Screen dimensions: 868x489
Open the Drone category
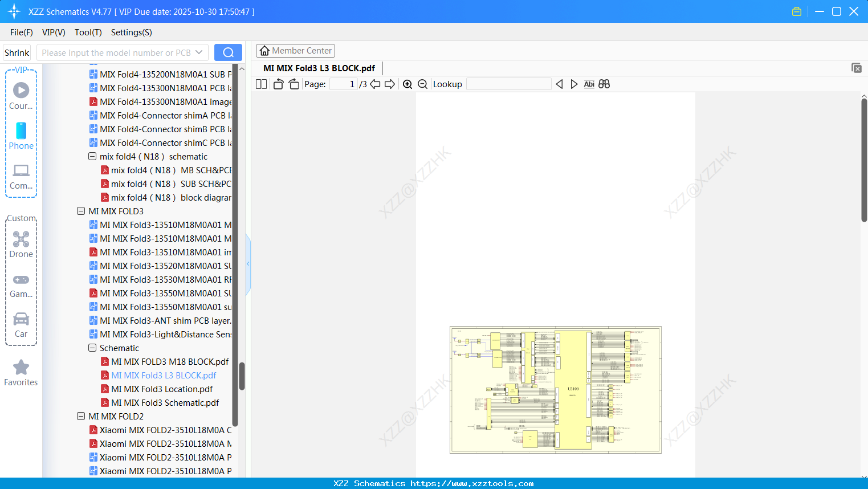coord(21,244)
